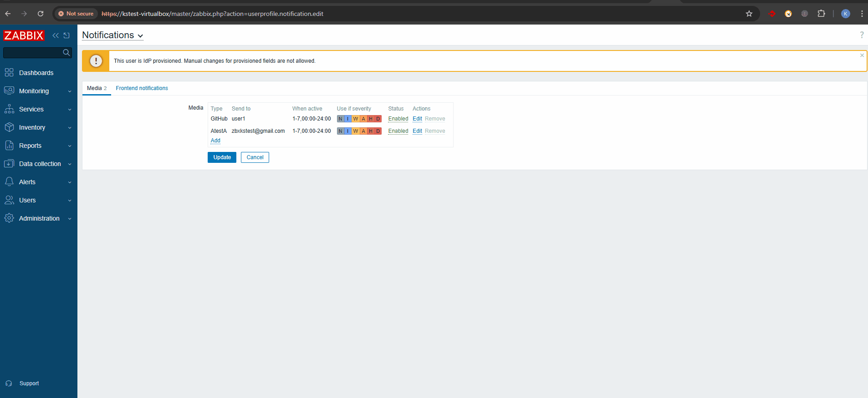
Task: Click the GitHub send-to value user1
Action: click(238, 119)
